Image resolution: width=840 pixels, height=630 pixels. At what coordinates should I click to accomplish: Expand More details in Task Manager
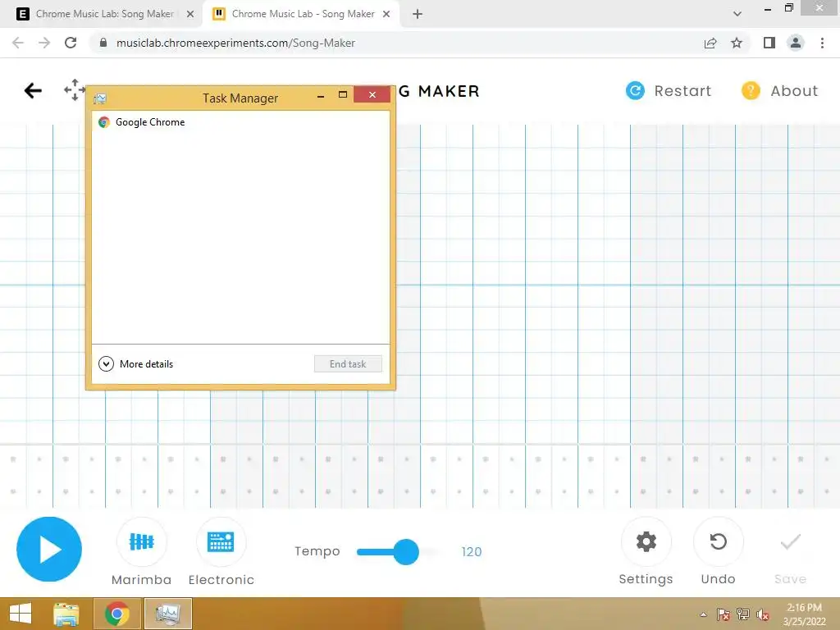pos(136,363)
